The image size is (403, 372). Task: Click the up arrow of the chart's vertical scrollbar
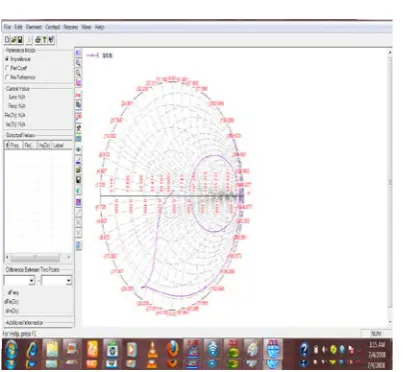[390, 52]
